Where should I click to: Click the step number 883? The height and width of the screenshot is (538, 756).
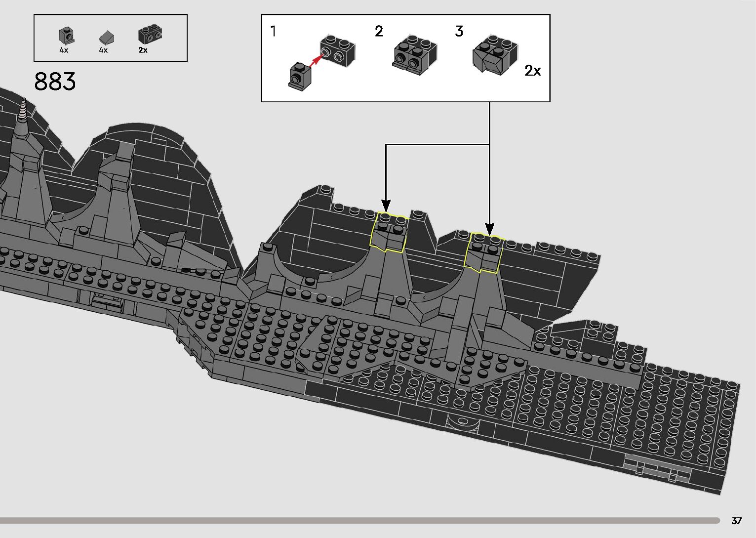pyautogui.click(x=55, y=82)
